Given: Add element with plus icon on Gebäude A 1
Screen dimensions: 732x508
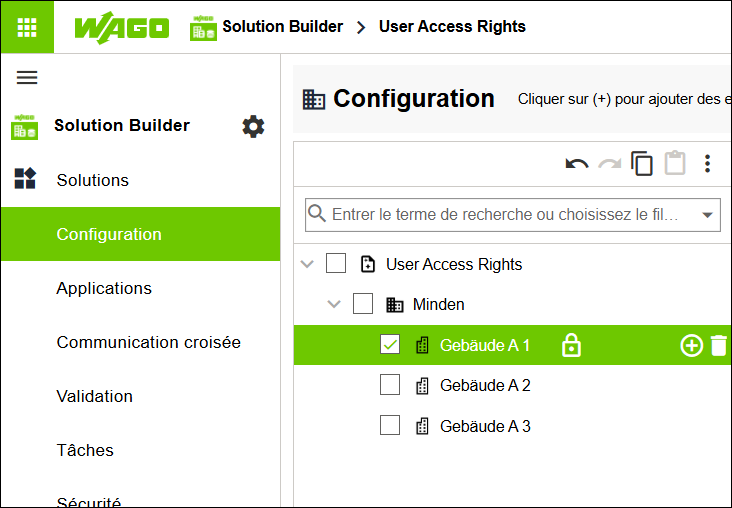Looking at the screenshot, I should click(691, 346).
